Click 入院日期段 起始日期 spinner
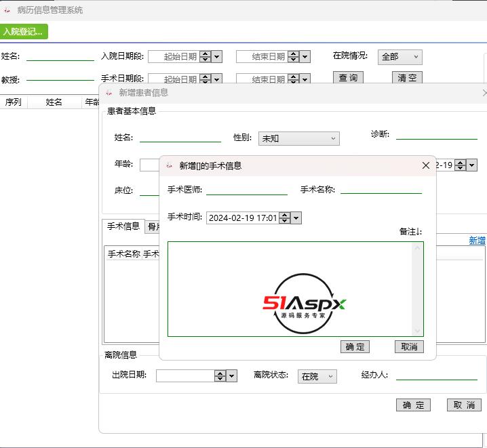The image size is (487, 448). 206,57
